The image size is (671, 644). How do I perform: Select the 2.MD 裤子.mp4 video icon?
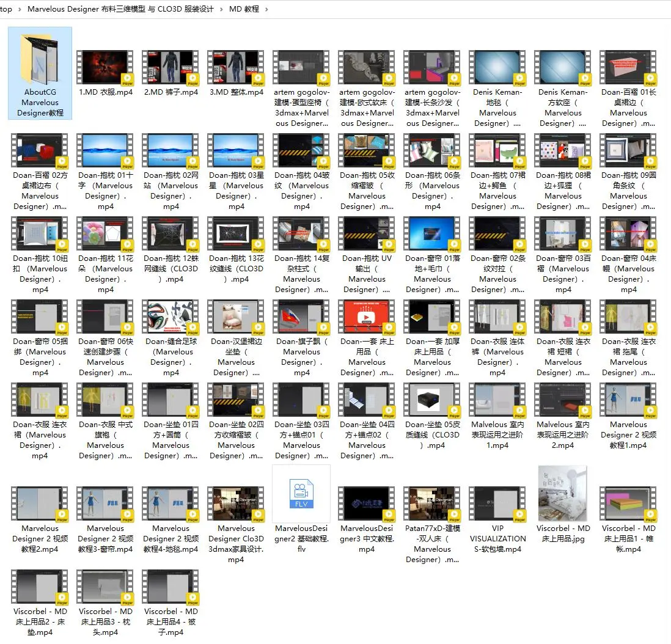pos(170,67)
